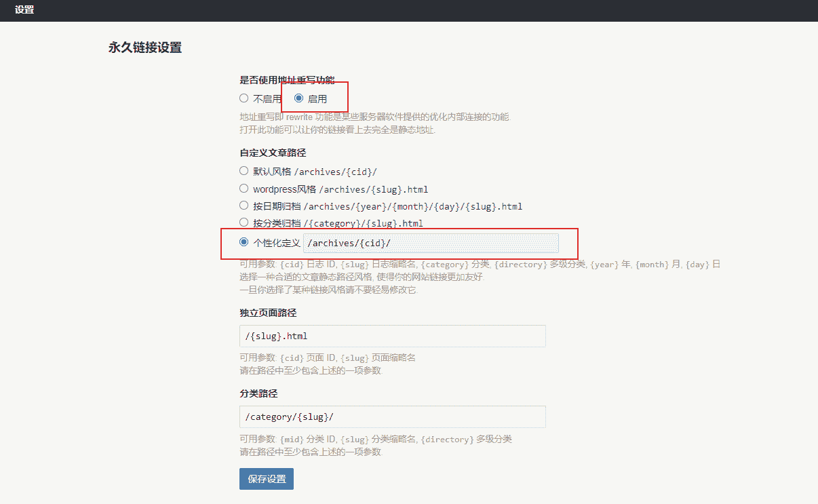Select the 不启用 rewrite radio button

pos(244,98)
